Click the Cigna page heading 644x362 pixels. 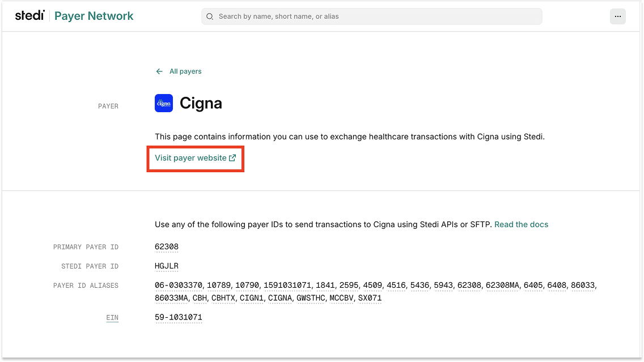click(201, 103)
